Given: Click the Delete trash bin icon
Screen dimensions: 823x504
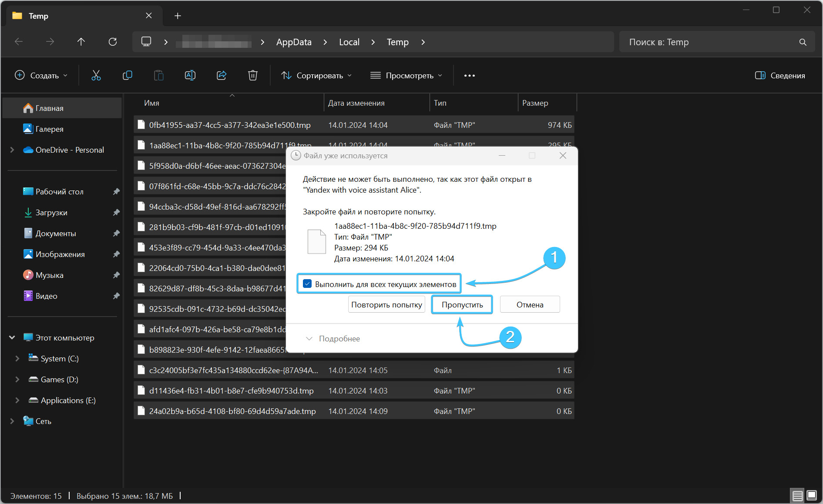Looking at the screenshot, I should click(x=253, y=76).
